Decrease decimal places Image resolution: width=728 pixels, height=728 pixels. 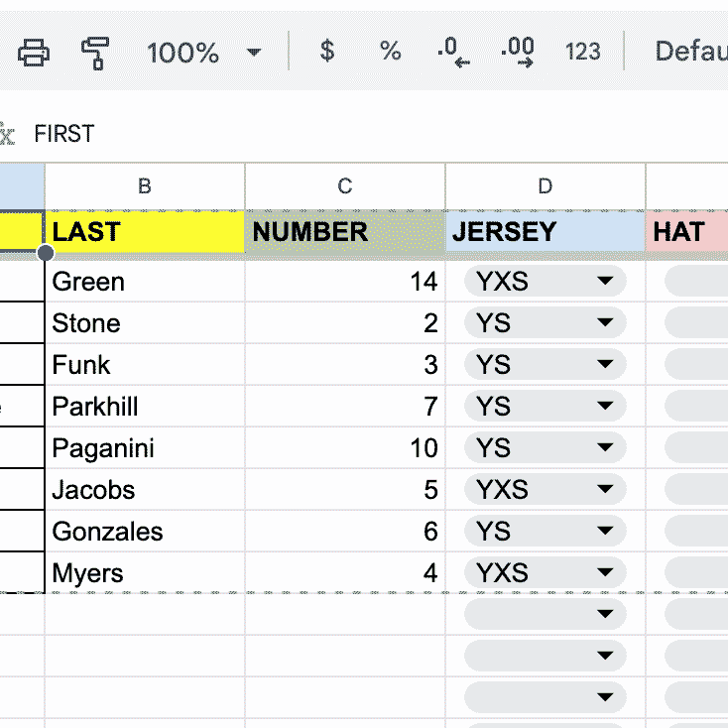point(453,52)
